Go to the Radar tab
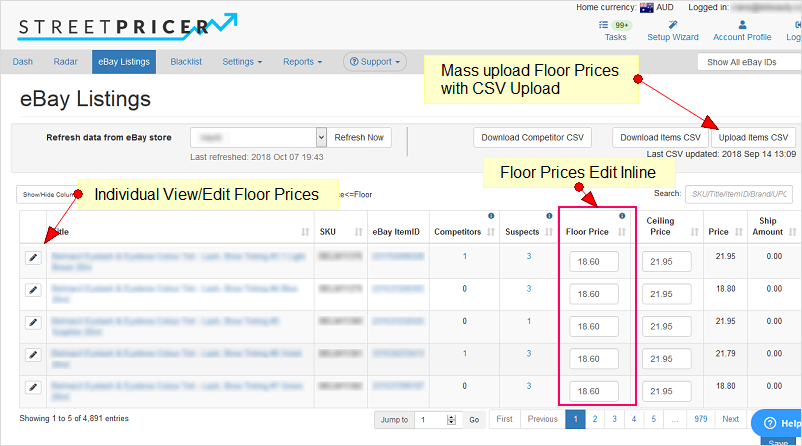This screenshot has height=446, width=802. pos(65,62)
